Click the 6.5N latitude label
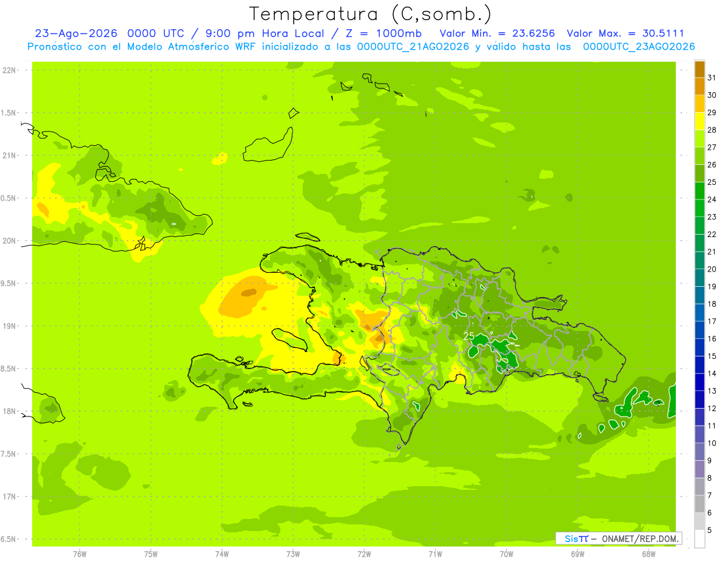 9,539
